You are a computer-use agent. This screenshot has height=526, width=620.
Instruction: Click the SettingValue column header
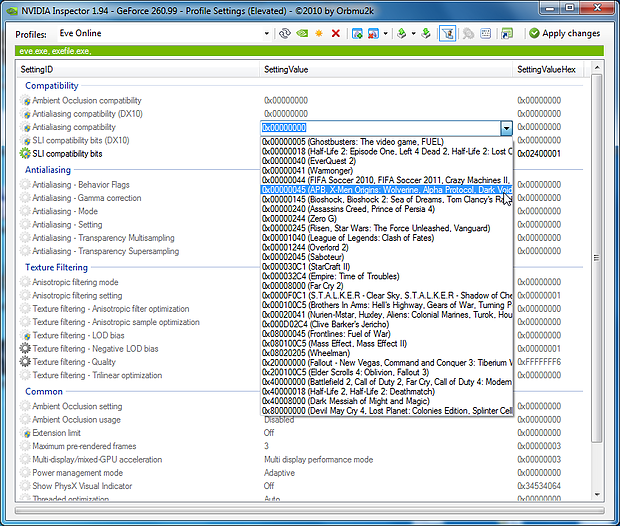click(386, 70)
